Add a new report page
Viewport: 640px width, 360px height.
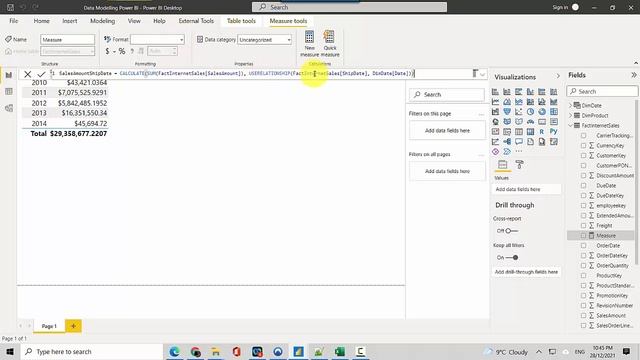coord(73,326)
